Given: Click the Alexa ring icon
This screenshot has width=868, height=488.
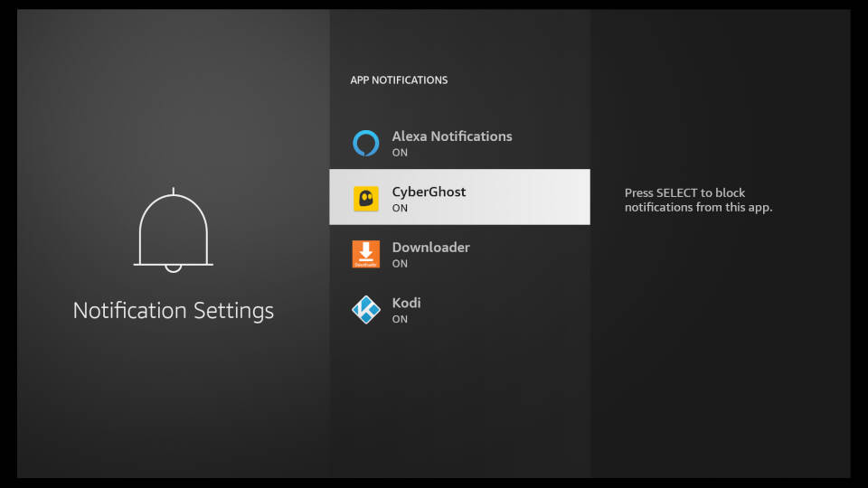Looking at the screenshot, I should tap(366, 144).
